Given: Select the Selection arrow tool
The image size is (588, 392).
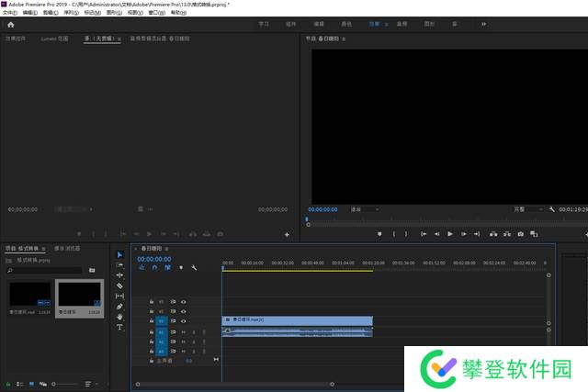Looking at the screenshot, I should (x=119, y=255).
